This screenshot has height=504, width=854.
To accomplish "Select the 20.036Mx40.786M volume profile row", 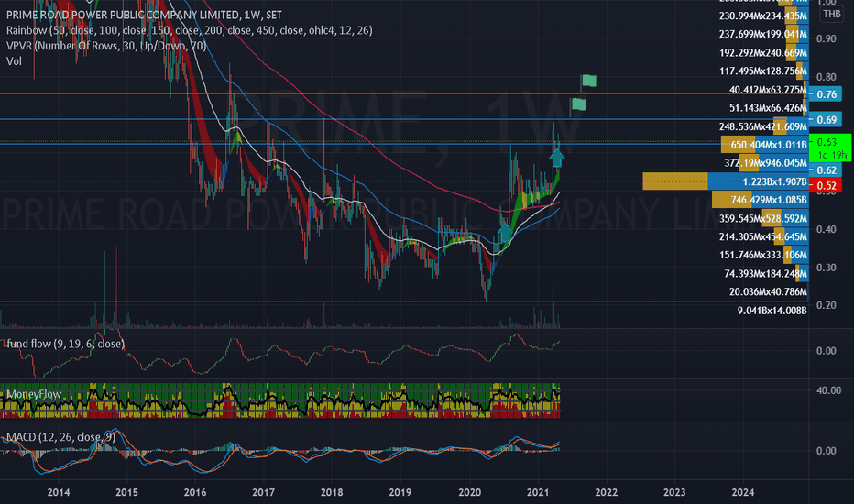I will click(x=768, y=292).
